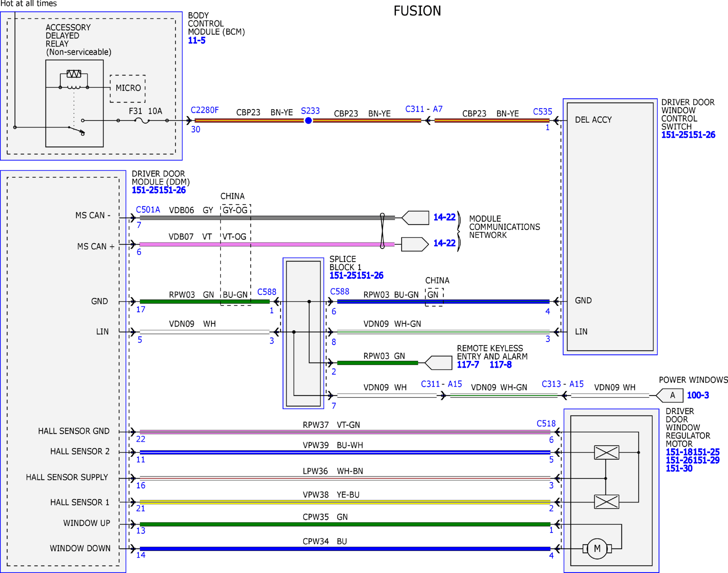Open the page link under Splice Block 1
This screenshot has width=728, height=573.
coord(356,275)
